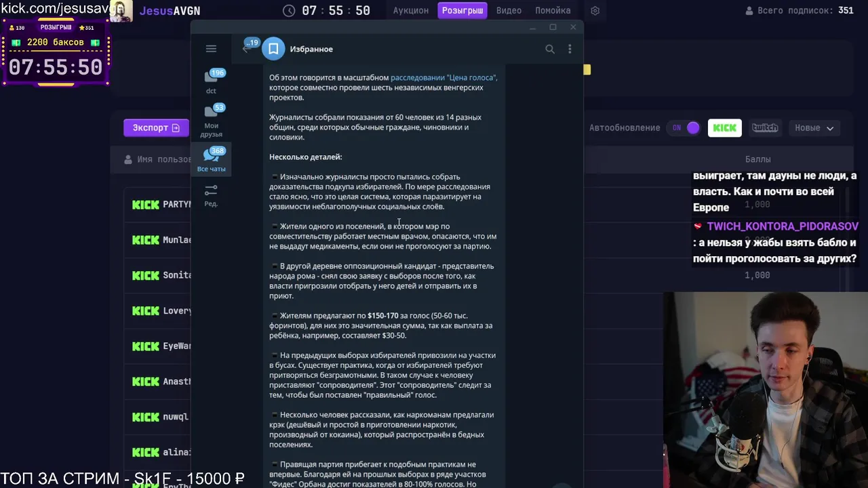This screenshot has height=488, width=868.
Task: Click the Несколько деталей: heading in message
Action: click(x=306, y=157)
